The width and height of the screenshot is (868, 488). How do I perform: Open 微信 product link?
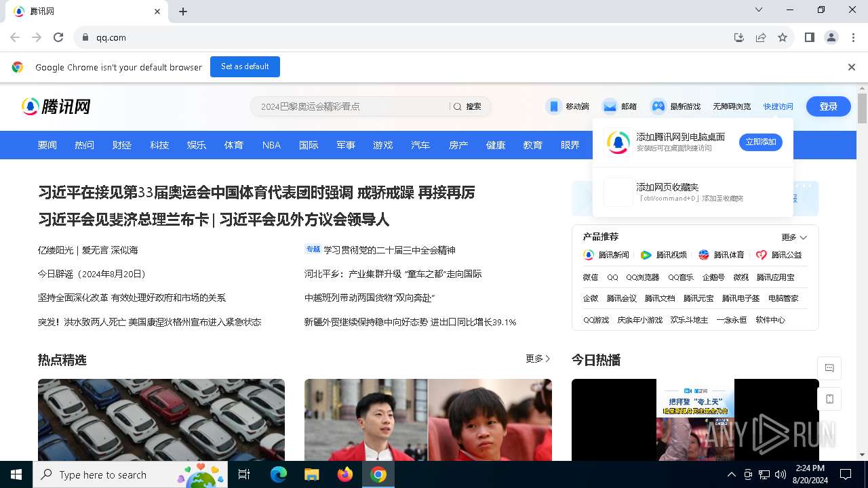click(x=591, y=277)
